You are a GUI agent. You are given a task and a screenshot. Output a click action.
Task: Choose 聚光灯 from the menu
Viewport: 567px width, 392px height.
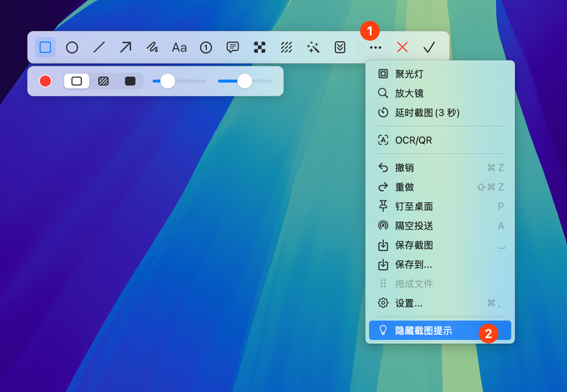point(409,74)
